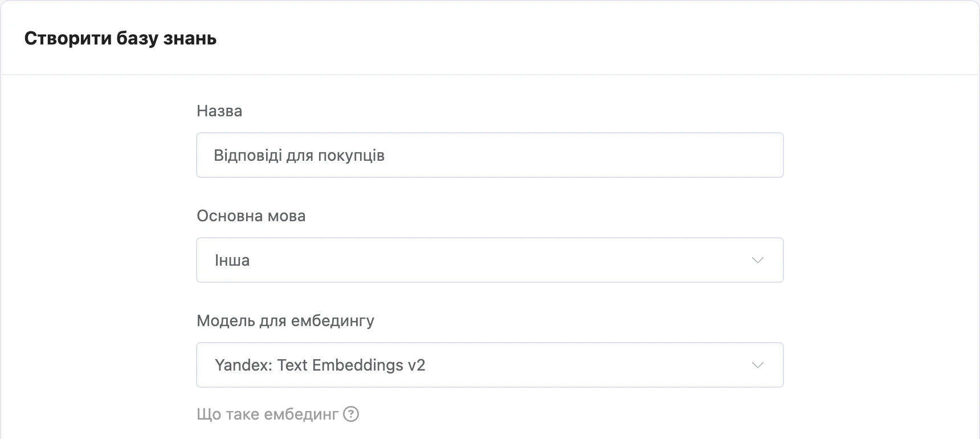The image size is (980, 439).
Task: Click the chevron in the embedding model dropdown
Action: pos(757,365)
